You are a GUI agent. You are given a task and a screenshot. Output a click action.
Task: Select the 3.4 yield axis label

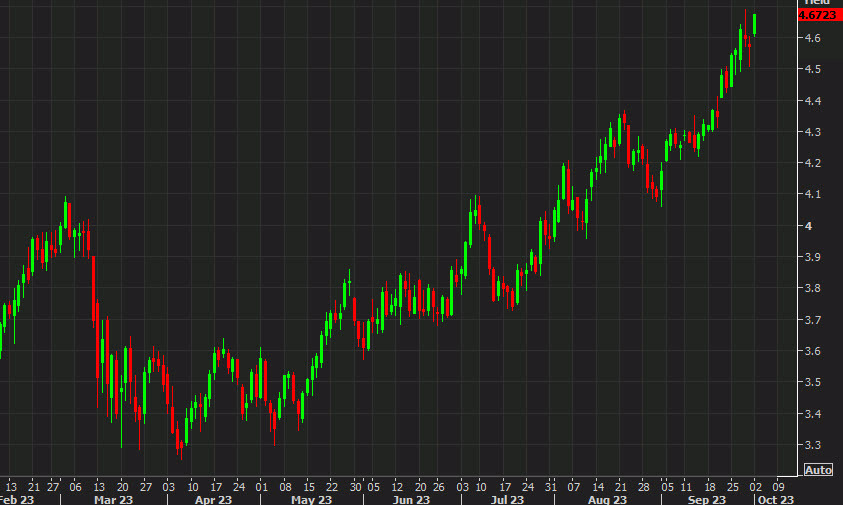point(812,414)
